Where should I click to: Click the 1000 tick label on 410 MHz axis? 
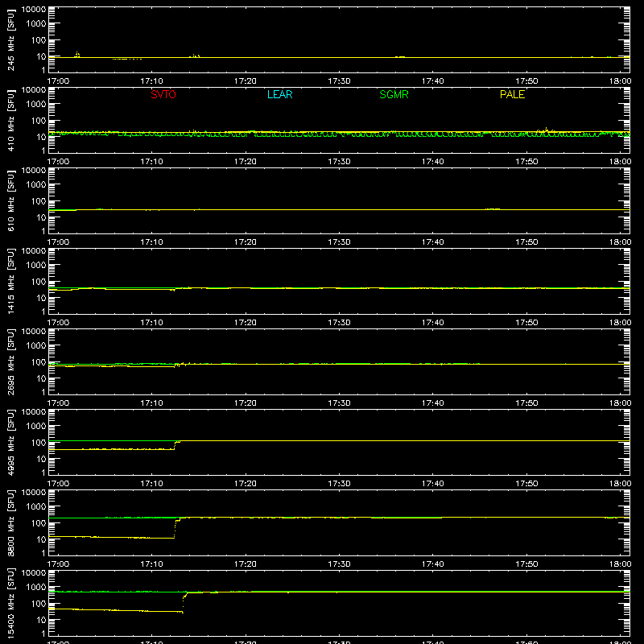point(36,105)
